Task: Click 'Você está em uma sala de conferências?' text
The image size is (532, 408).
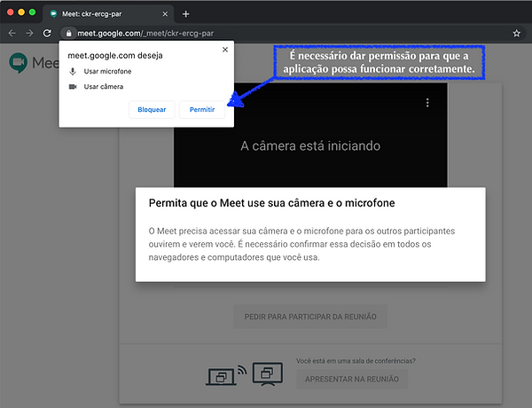Action: point(356,361)
